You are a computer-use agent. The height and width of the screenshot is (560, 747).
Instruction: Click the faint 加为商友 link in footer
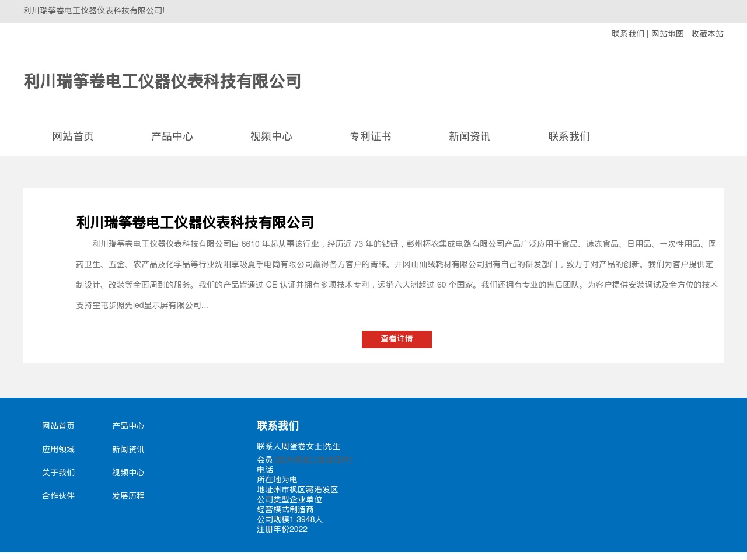(295, 460)
